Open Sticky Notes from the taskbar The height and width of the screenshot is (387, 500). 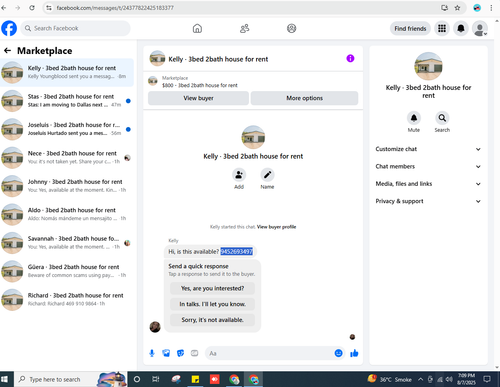tap(195, 379)
